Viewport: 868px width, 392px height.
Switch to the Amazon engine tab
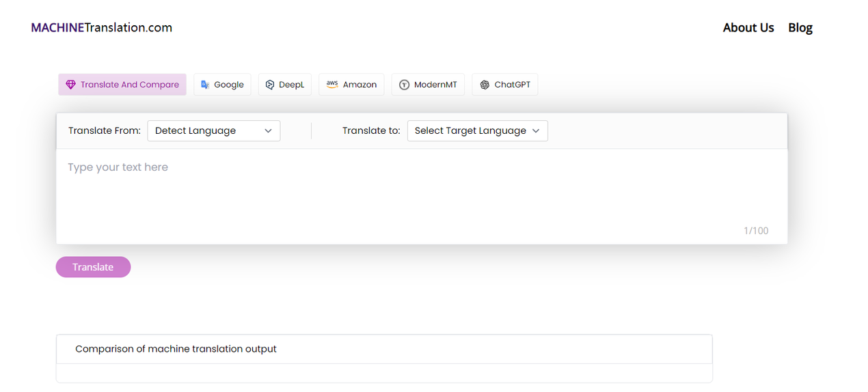click(351, 85)
